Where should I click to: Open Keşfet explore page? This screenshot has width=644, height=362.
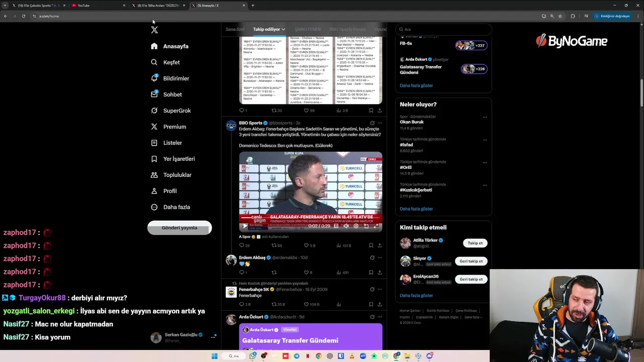(165, 62)
